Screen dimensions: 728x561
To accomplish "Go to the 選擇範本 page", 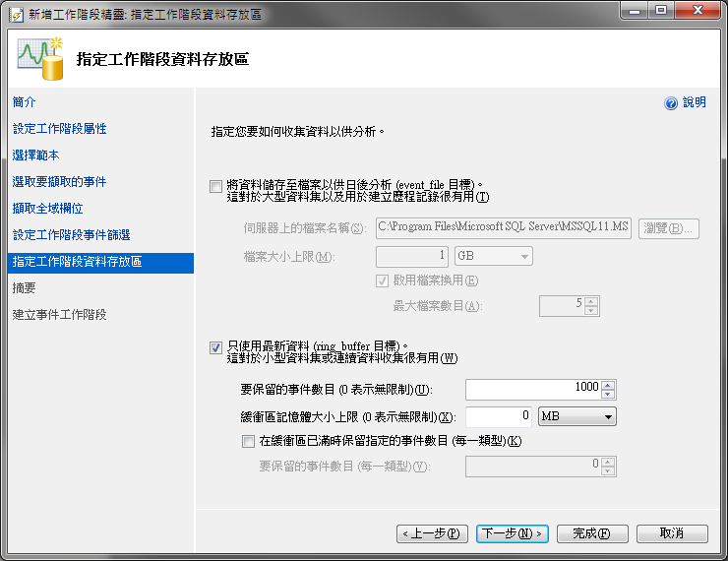I will [35, 156].
